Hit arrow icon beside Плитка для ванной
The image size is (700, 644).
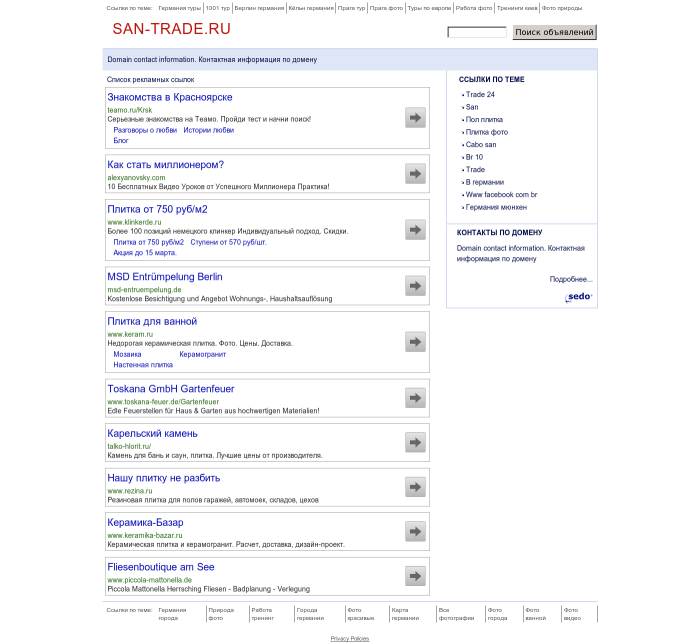pos(415,342)
